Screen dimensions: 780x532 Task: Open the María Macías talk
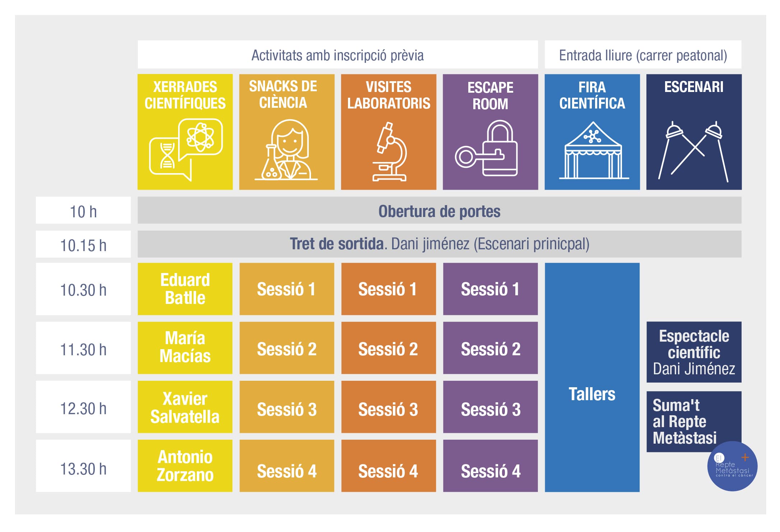click(185, 347)
